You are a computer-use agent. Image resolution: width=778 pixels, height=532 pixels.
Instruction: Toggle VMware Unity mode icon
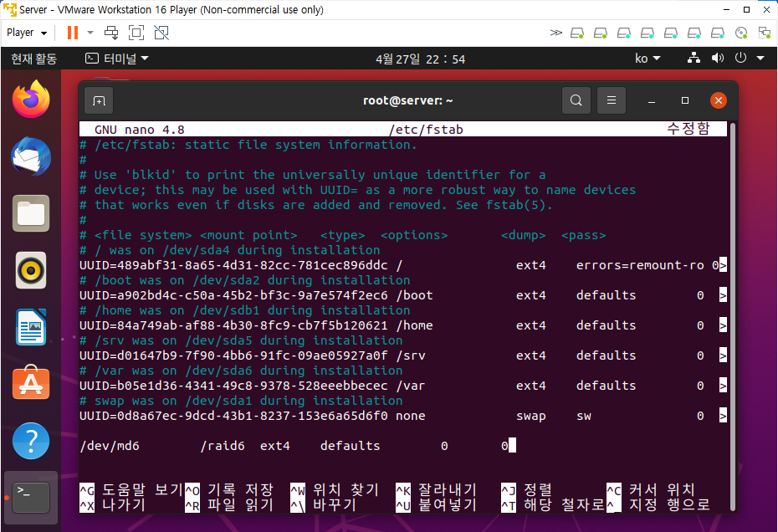pos(161,33)
